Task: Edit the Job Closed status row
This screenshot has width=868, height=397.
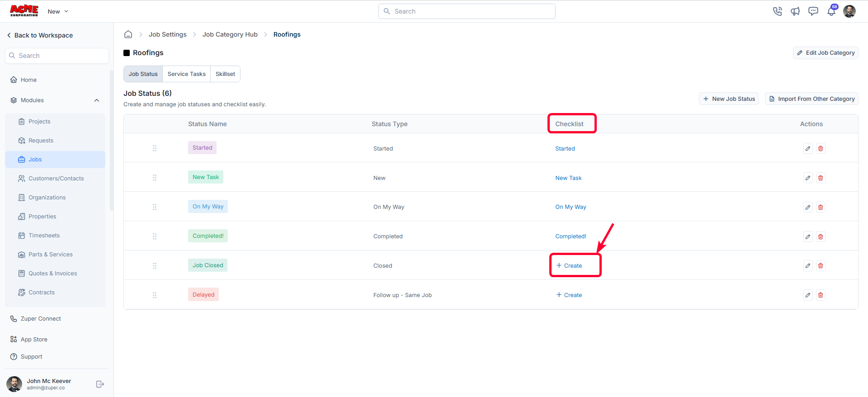Action: click(x=808, y=265)
